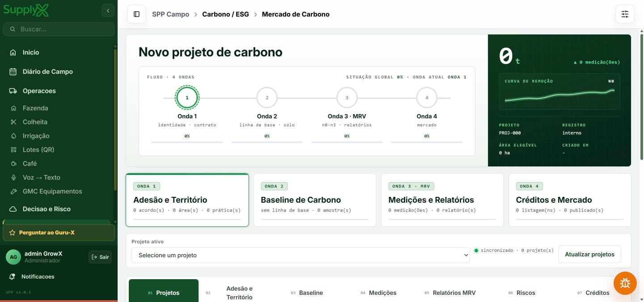Click the Decisao e Risco cloud icon
This screenshot has width=644, height=302.
(x=13, y=209)
